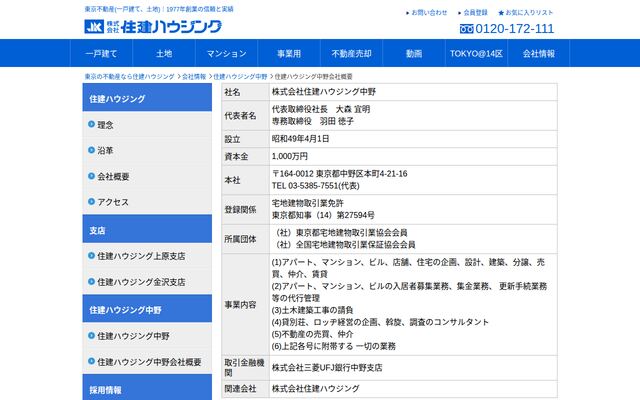
Task: Click the お問い合わせ link
Action: 429,13
